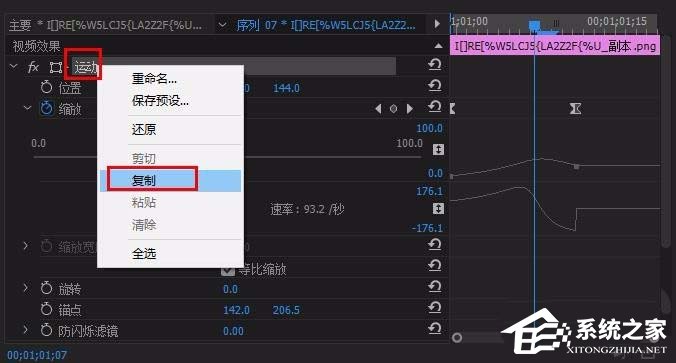The image size is (676, 363).
Task: Reset Rotation parameter value
Action: (x=435, y=286)
